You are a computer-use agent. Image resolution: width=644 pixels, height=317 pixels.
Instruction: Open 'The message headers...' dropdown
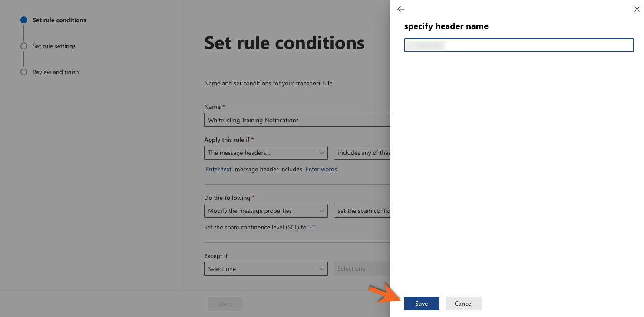[x=266, y=153]
